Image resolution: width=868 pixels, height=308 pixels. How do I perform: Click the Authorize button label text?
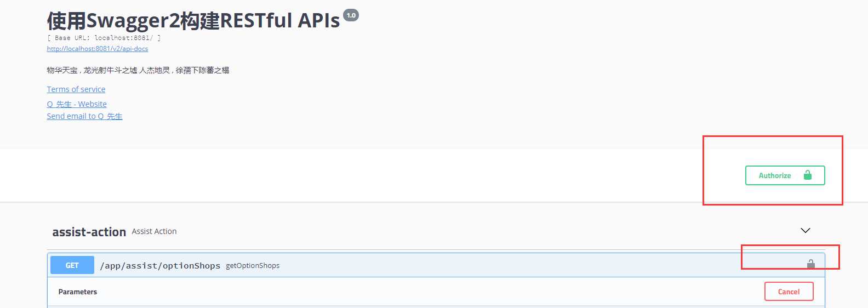[775, 175]
